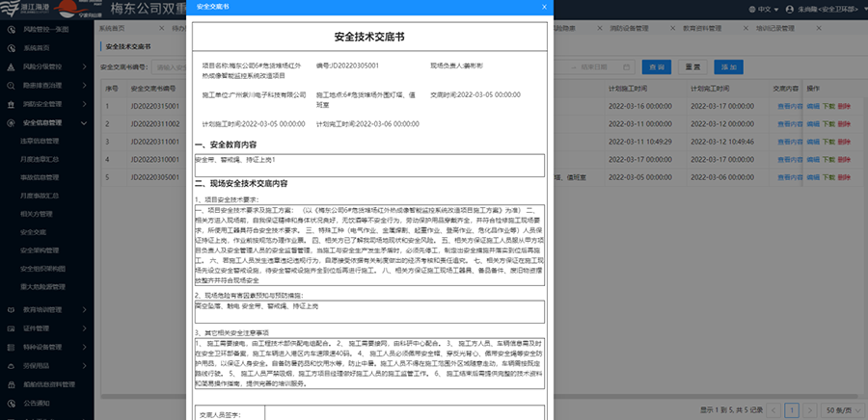Open 事故信息管理 in the sidebar
The height and width of the screenshot is (420, 868).
pyautogui.click(x=40, y=177)
